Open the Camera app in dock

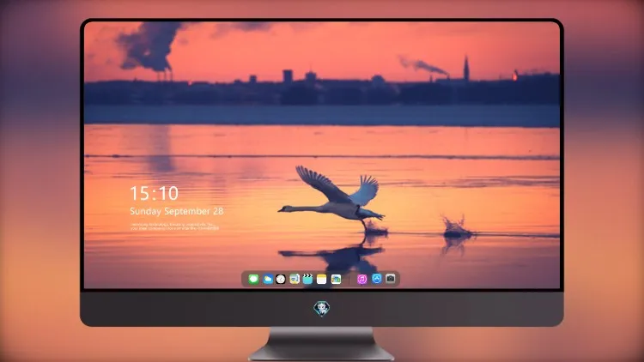point(391,279)
